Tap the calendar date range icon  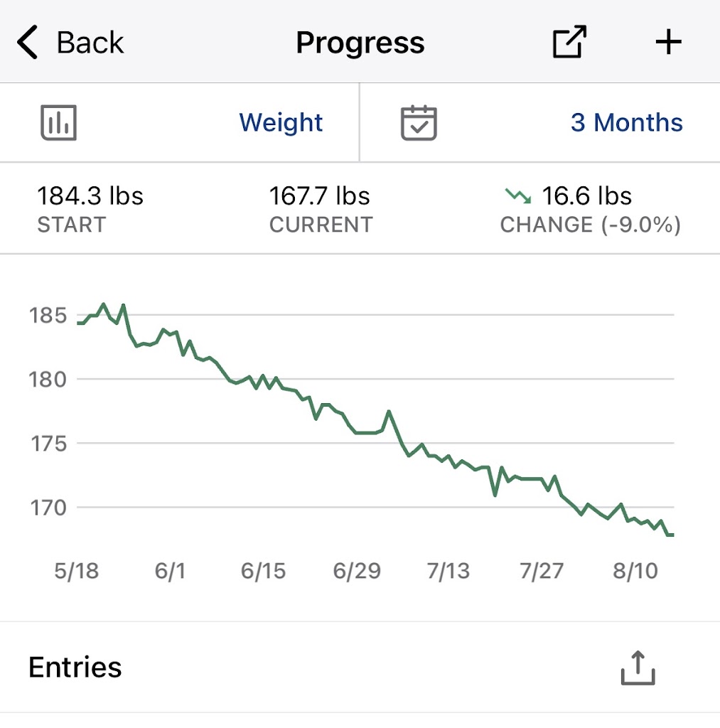click(x=419, y=123)
